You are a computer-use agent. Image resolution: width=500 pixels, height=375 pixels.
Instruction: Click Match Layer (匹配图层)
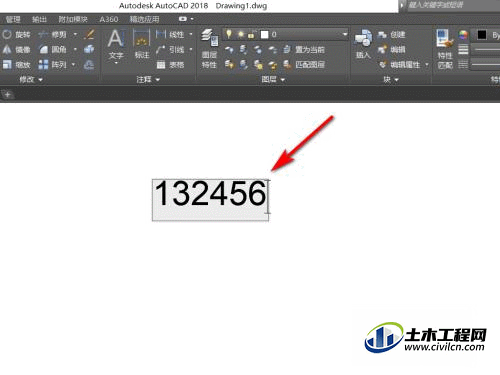tap(304, 65)
